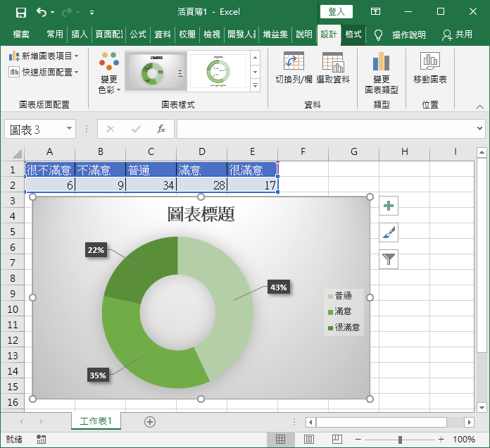Click the insert function fx button
This screenshot has width=490, height=448.
(x=161, y=129)
